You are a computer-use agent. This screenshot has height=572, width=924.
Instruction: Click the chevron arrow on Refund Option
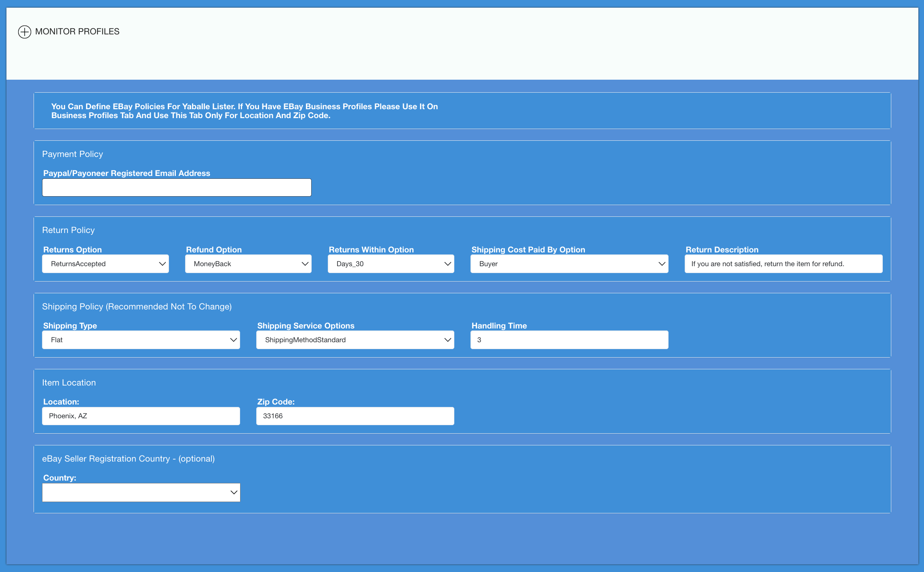tap(305, 264)
